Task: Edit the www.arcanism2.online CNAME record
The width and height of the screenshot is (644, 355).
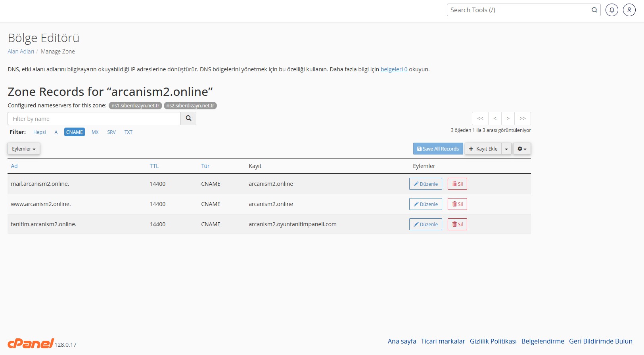Action: (x=425, y=204)
